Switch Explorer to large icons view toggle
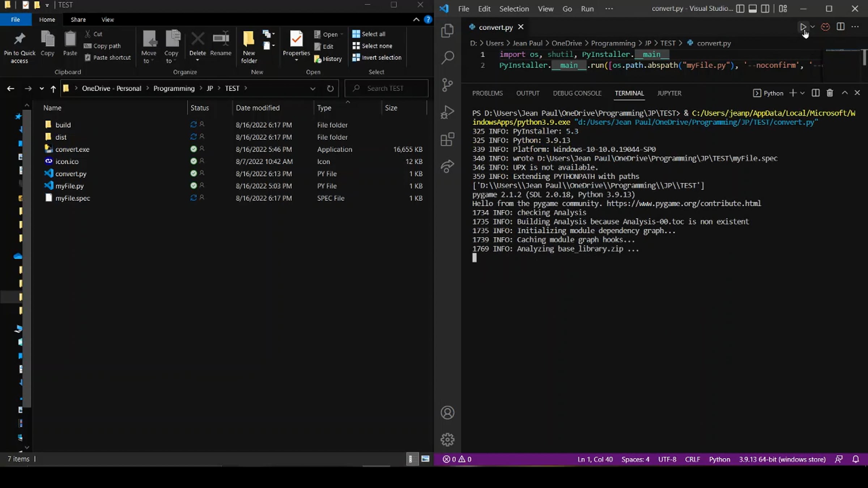 [x=426, y=459]
